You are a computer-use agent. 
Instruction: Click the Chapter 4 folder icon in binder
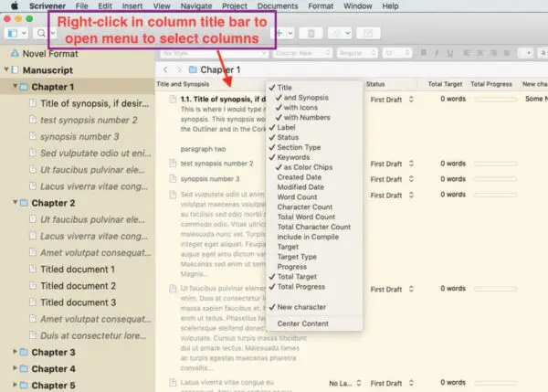click(x=24, y=368)
